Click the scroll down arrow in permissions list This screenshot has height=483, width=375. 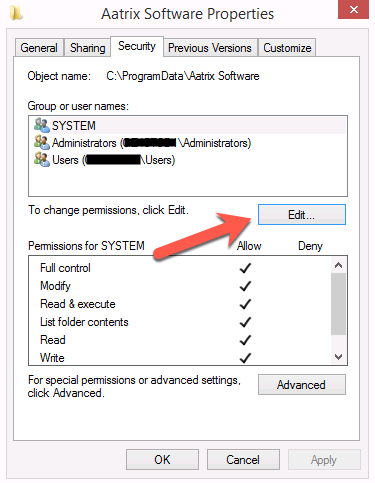click(339, 357)
